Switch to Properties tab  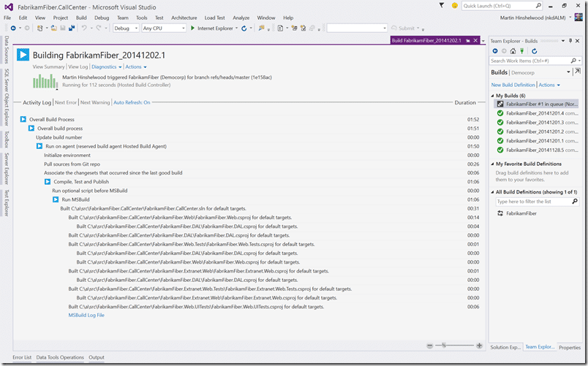point(570,347)
